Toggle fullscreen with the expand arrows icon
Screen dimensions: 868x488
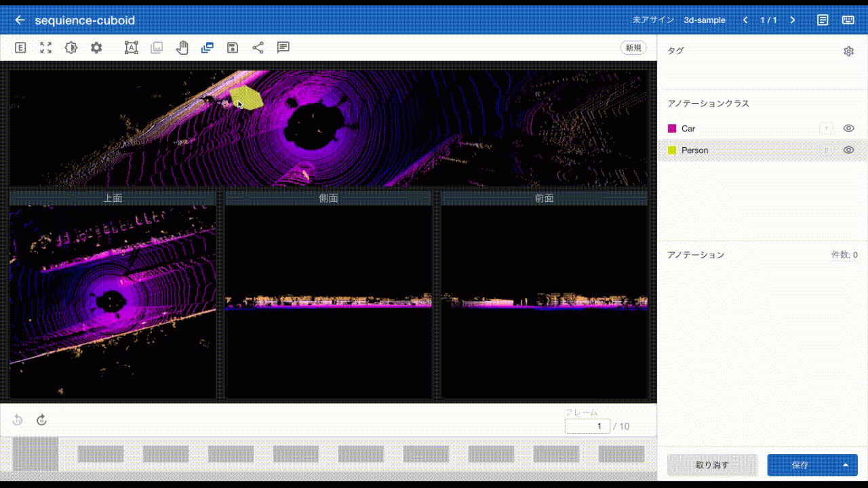pos(45,47)
